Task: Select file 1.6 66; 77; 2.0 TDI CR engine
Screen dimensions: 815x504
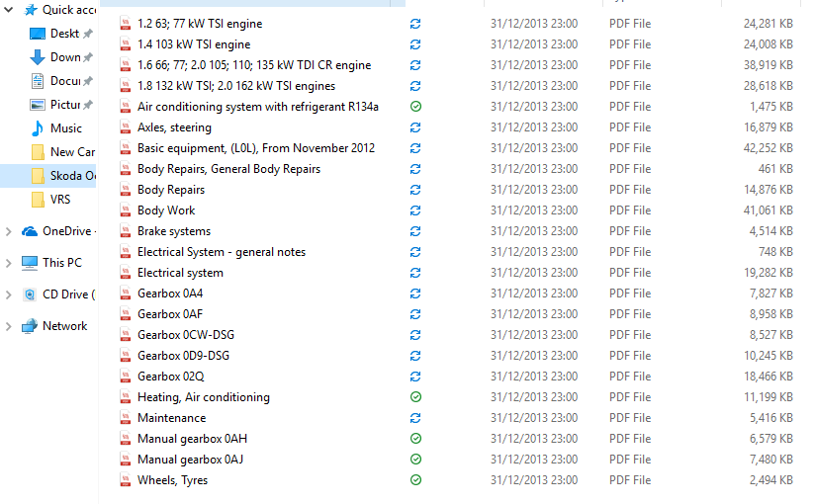Action: [254, 65]
